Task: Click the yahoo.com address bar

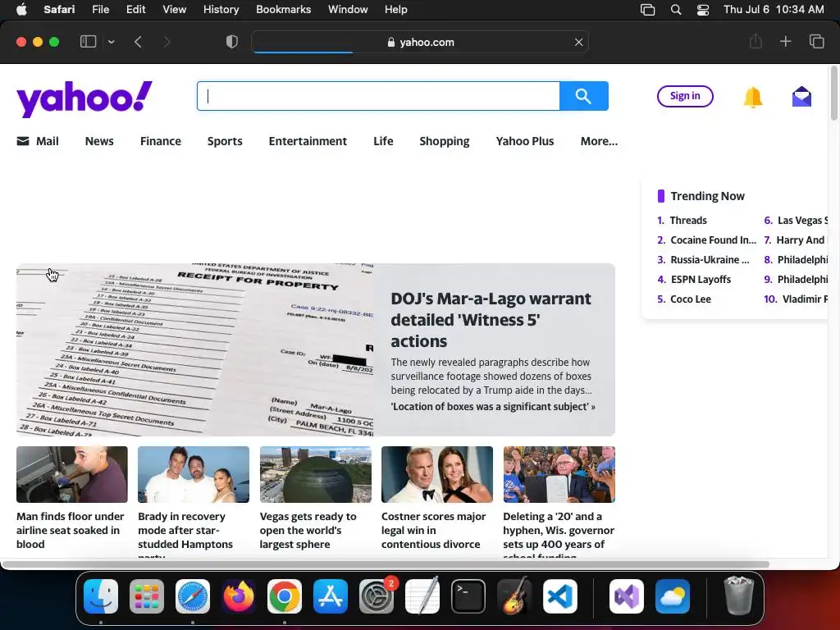Action: (x=420, y=42)
